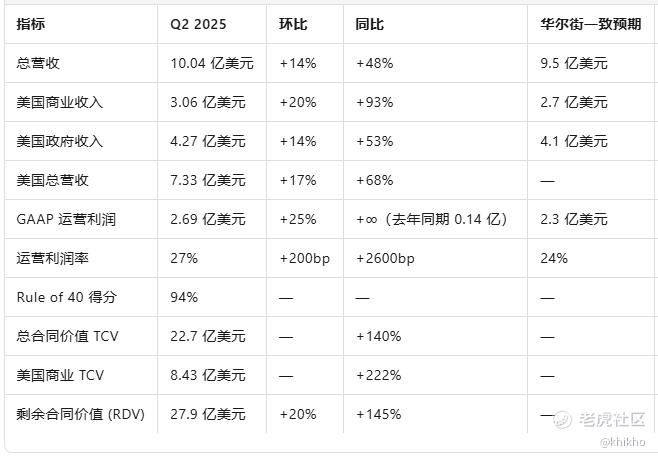Click the Rule of 40 得分 label
This screenshot has width=658, height=457.
pyautogui.click(x=64, y=297)
